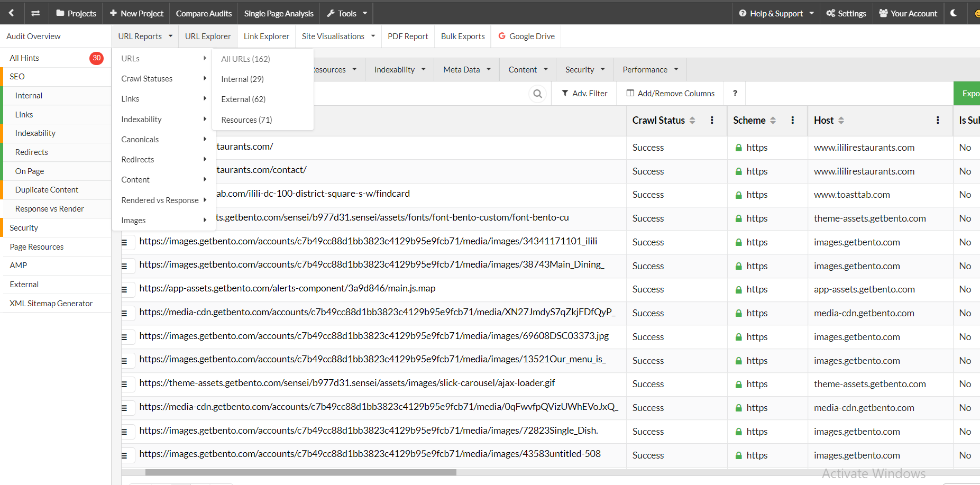Image resolution: width=980 pixels, height=485 pixels.
Task: Choose Internal (29) URLs
Action: tap(263, 79)
